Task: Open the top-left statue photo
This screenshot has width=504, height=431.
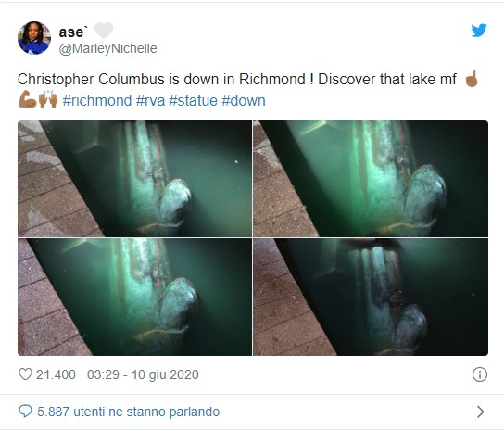Action: tap(134, 179)
